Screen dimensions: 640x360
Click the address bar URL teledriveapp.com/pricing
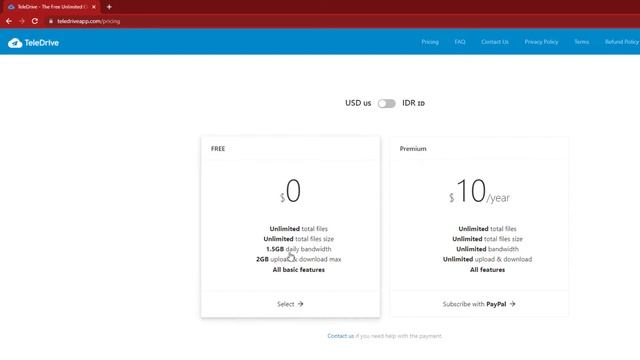(x=89, y=21)
